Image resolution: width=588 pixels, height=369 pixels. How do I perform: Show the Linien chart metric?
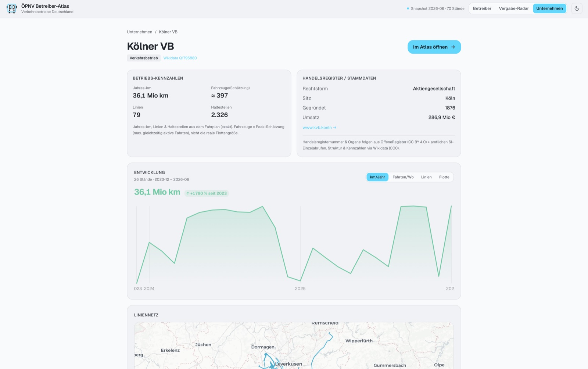[x=426, y=177]
